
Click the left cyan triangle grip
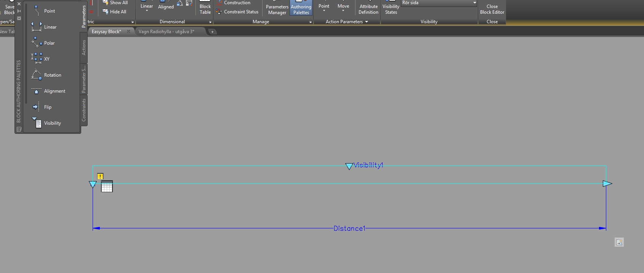[x=93, y=185]
